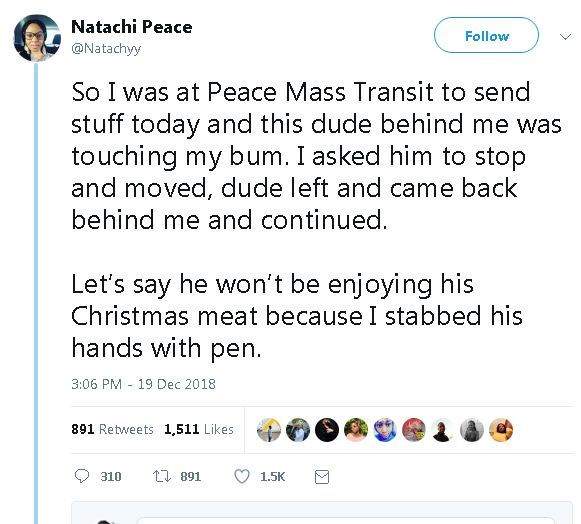The height and width of the screenshot is (524, 581).
Task: Click the 310 reply count
Action: coord(111,476)
